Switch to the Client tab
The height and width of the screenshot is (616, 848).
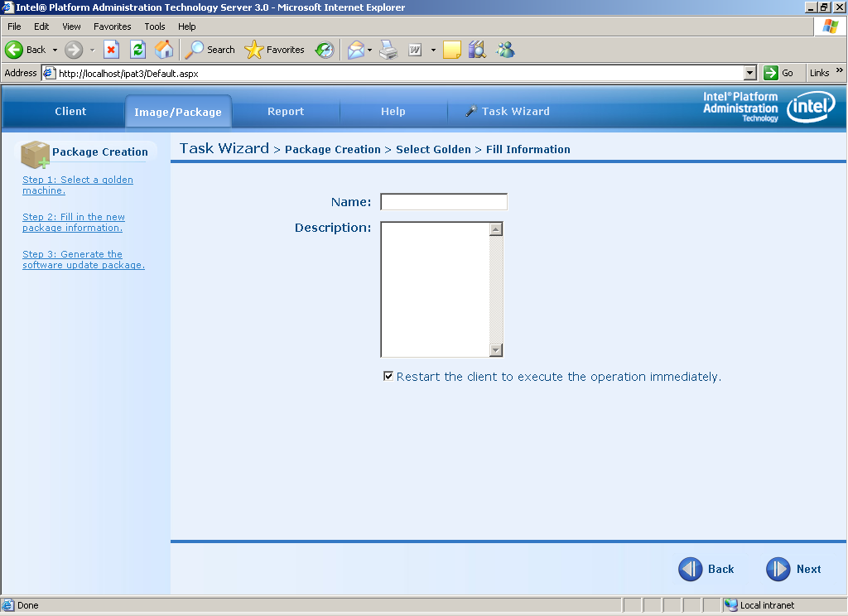point(70,112)
